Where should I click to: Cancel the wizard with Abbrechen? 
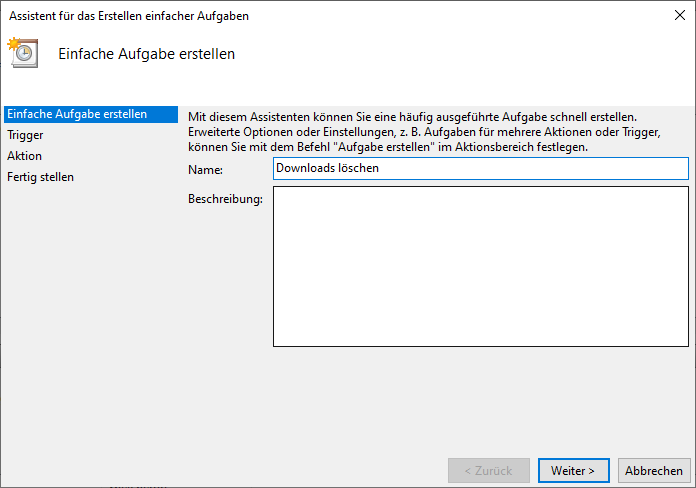pos(654,470)
